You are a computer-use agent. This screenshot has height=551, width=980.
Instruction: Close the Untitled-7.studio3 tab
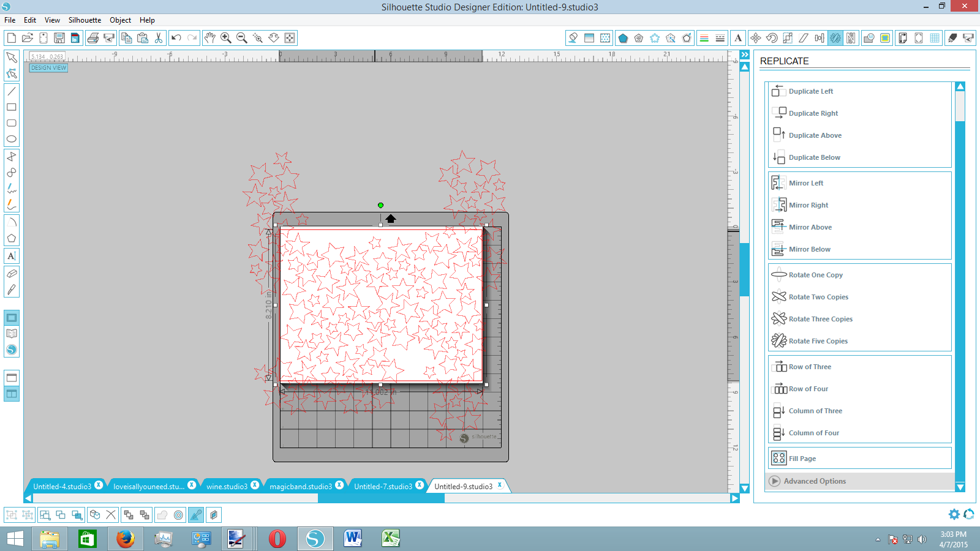420,485
